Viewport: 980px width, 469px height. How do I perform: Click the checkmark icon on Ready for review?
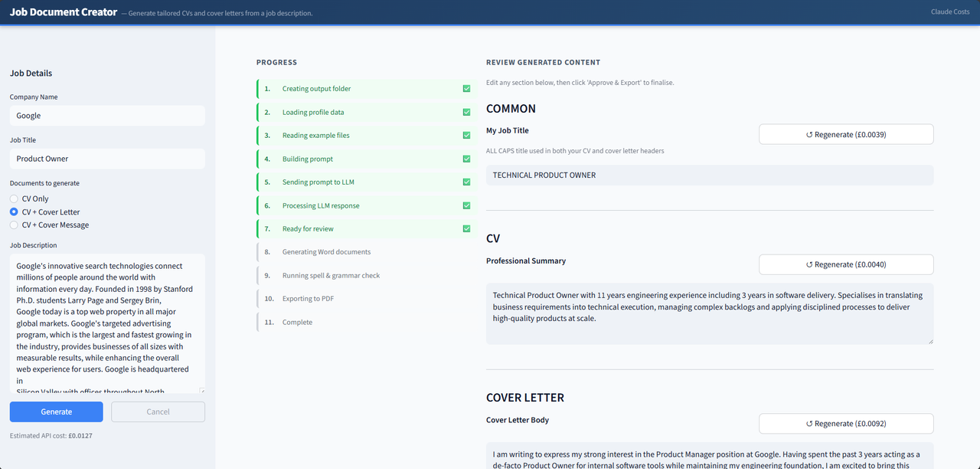point(465,228)
